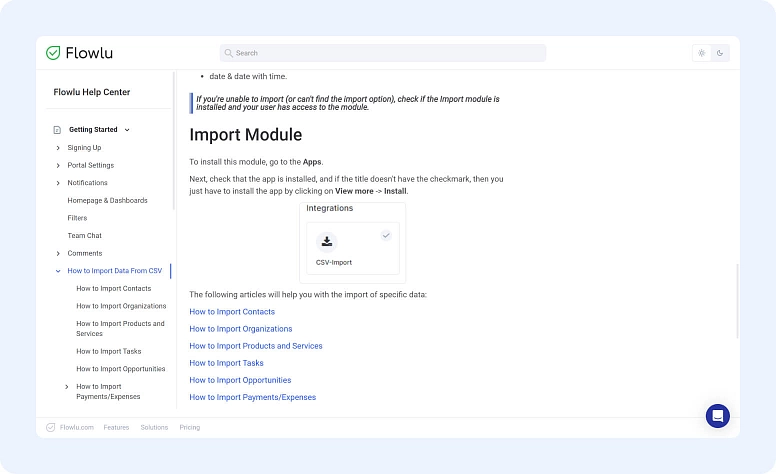Switch to dark theme moon icon
Image resolution: width=776 pixels, height=474 pixels.
(x=720, y=53)
